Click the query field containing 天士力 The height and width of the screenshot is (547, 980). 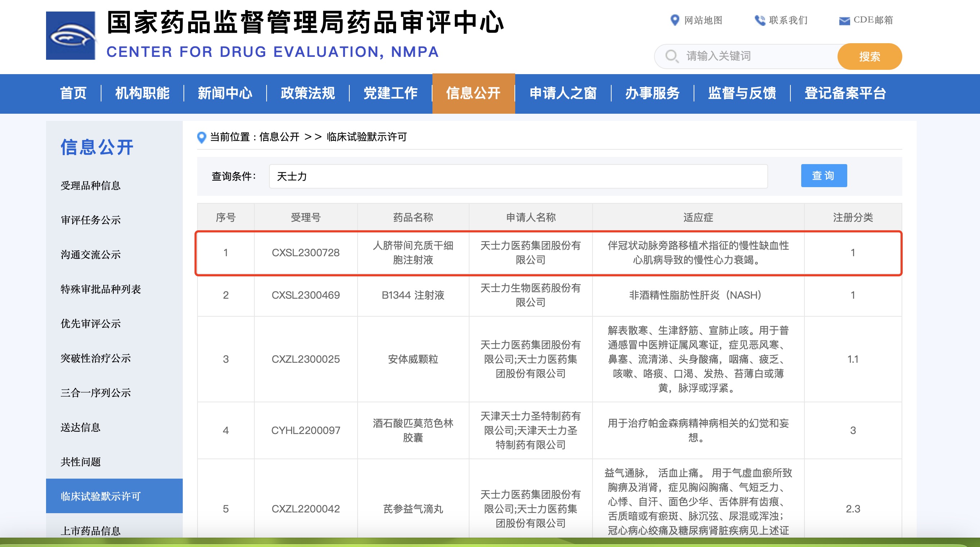[518, 176]
